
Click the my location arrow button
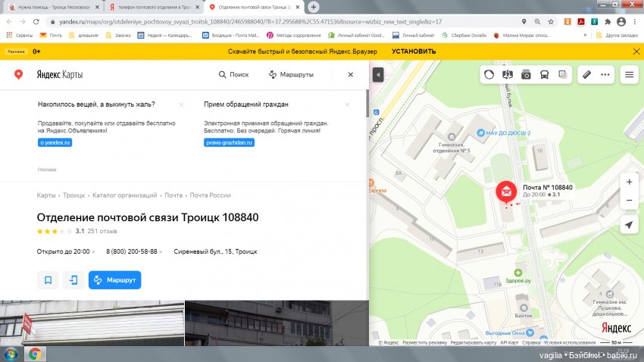pos(629,226)
